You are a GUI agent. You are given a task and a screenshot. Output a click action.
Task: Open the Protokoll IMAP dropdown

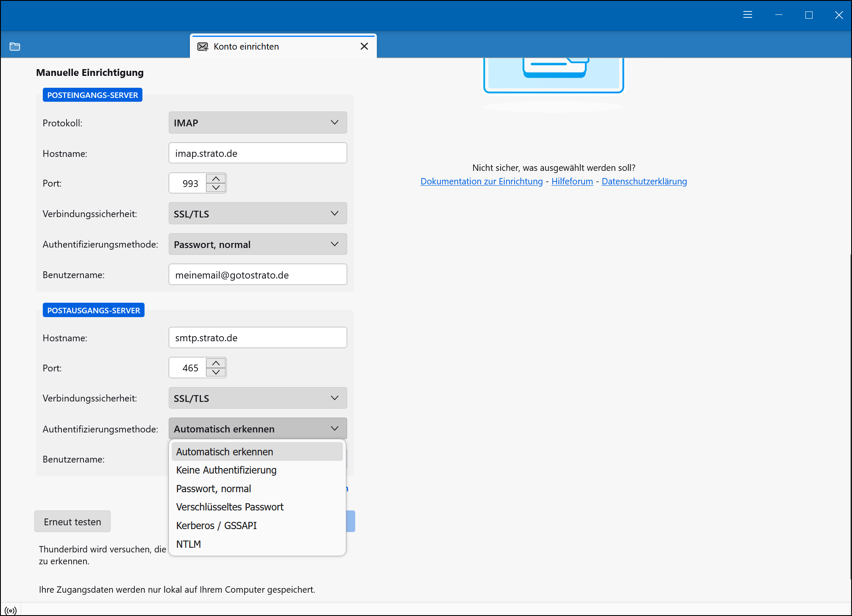(x=257, y=123)
